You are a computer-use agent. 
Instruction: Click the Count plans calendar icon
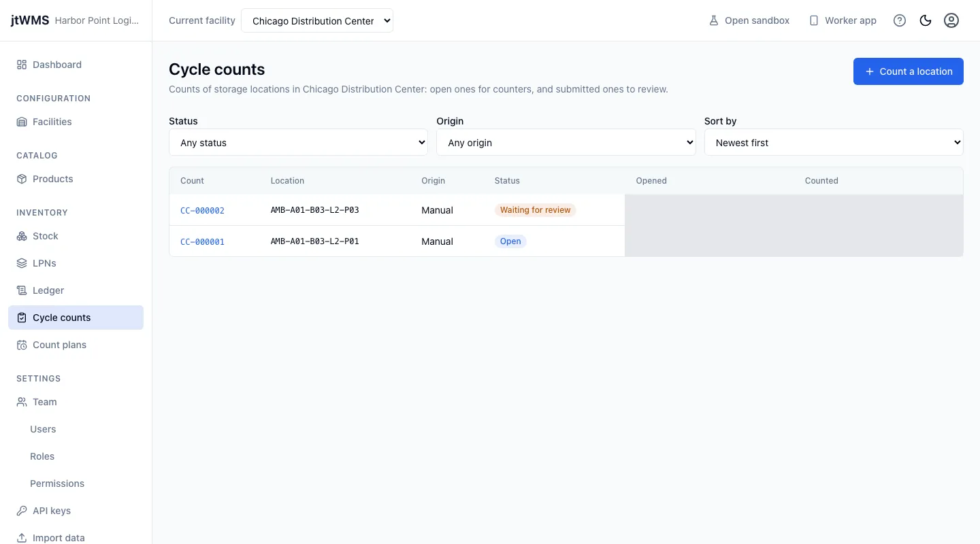(x=22, y=345)
